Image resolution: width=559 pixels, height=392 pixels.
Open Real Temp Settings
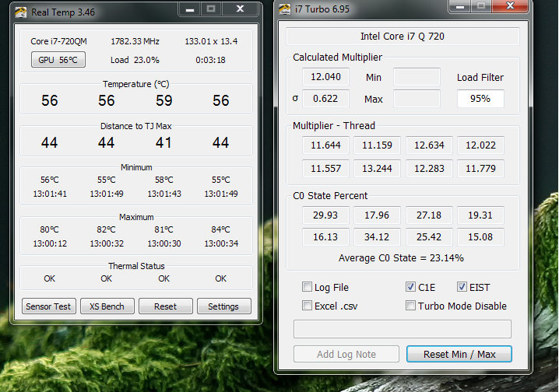click(x=224, y=306)
